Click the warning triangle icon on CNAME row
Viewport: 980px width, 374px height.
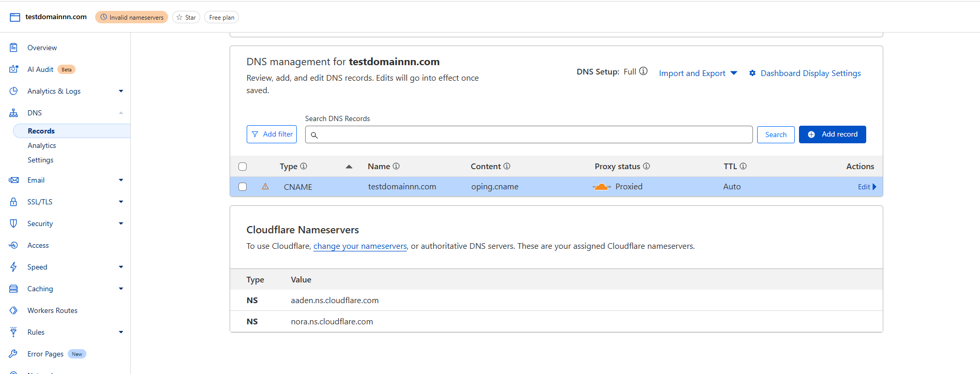pos(265,186)
